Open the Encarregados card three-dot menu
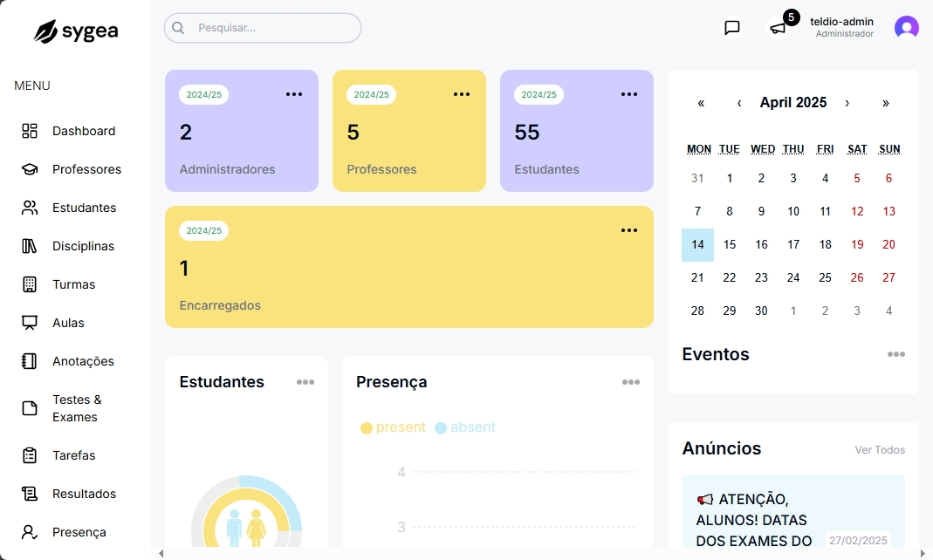Screen dimensions: 933x560 click(x=629, y=230)
